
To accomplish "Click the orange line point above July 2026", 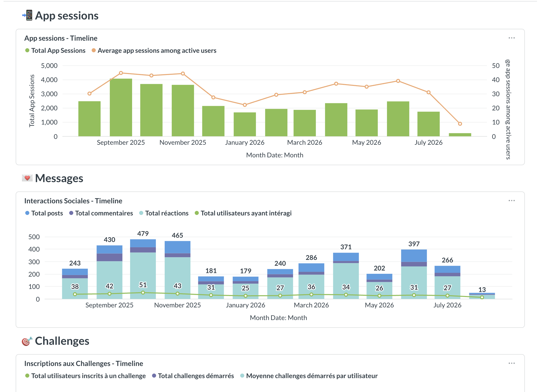I will [x=428, y=92].
